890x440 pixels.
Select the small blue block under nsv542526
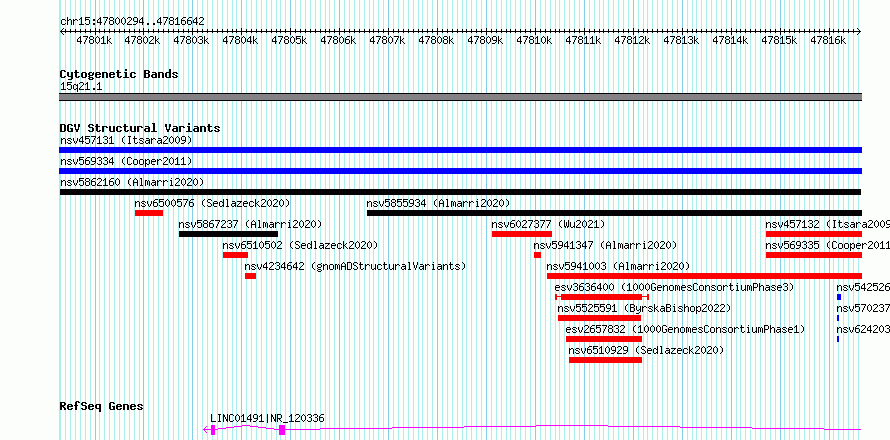(839, 297)
